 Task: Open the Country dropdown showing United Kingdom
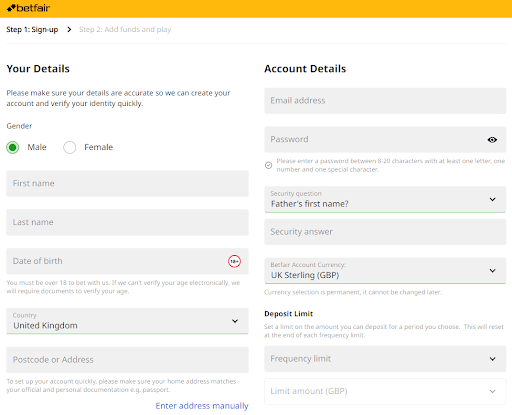click(127, 321)
